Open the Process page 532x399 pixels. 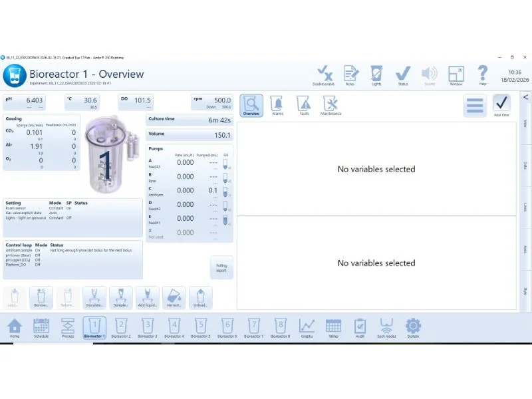coord(68,328)
